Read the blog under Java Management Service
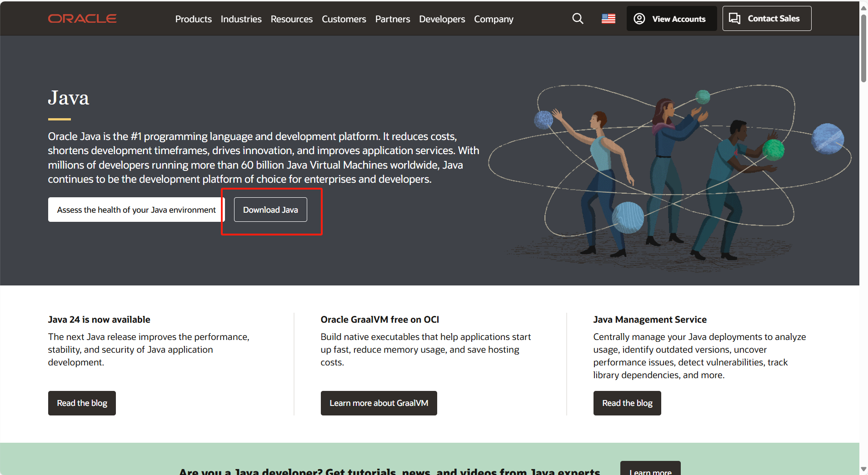868x475 pixels. (627, 403)
